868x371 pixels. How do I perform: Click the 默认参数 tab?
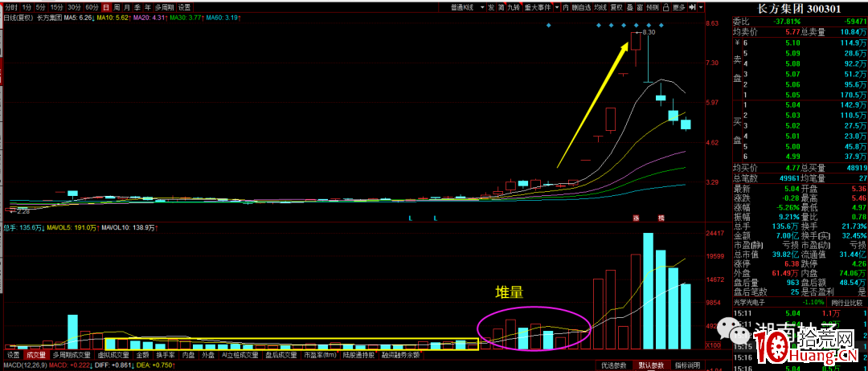[x=652, y=365]
